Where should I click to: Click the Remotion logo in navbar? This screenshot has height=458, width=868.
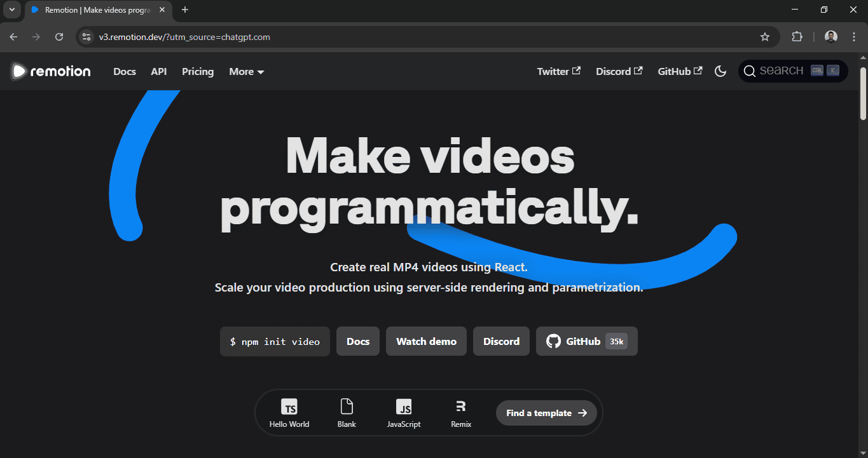(51, 71)
